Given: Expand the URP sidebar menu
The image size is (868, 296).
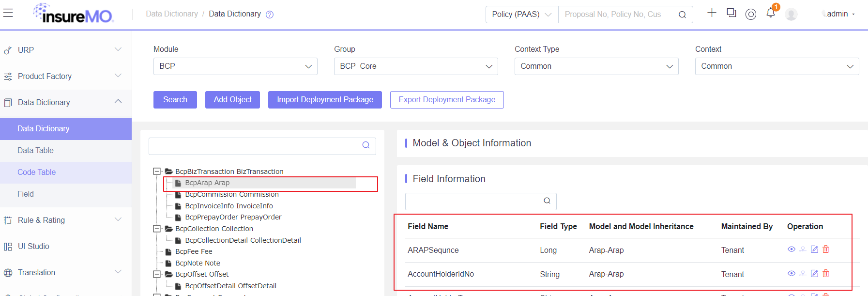Looking at the screenshot, I should pyautogui.click(x=118, y=49).
